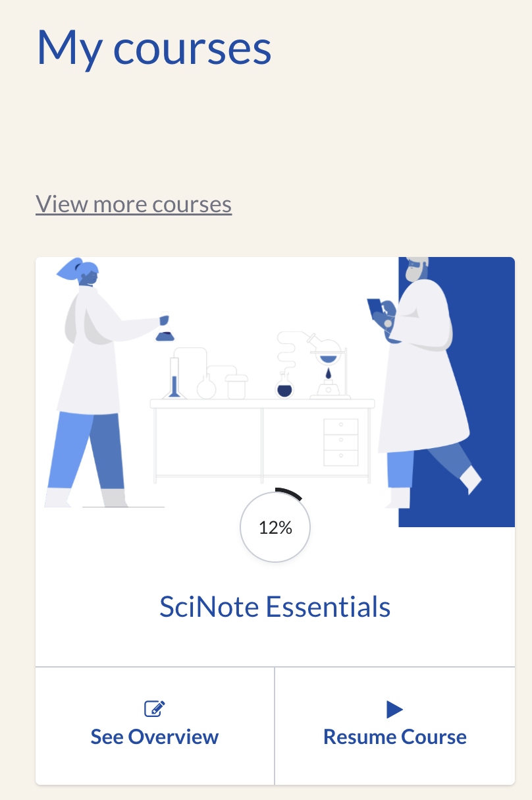The width and height of the screenshot is (532, 800).
Task: Click the 12% progress circle
Action: click(x=275, y=527)
